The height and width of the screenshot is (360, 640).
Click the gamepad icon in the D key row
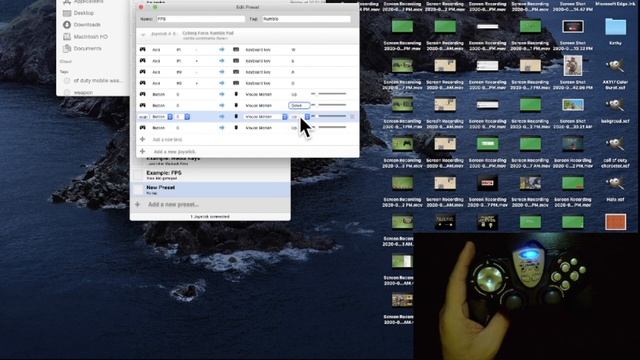click(x=142, y=83)
